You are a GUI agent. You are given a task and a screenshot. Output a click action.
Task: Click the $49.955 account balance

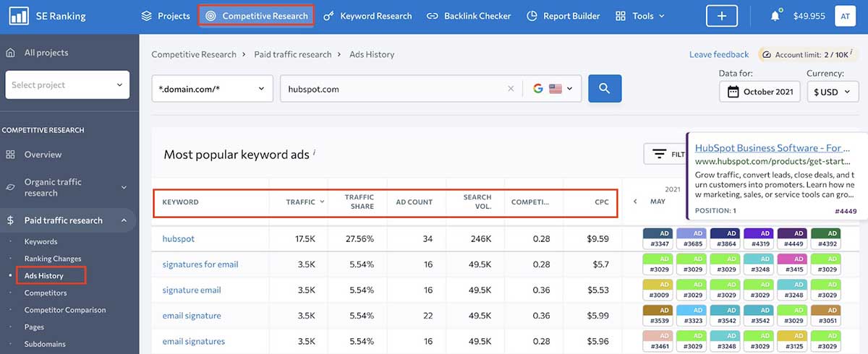(x=809, y=16)
